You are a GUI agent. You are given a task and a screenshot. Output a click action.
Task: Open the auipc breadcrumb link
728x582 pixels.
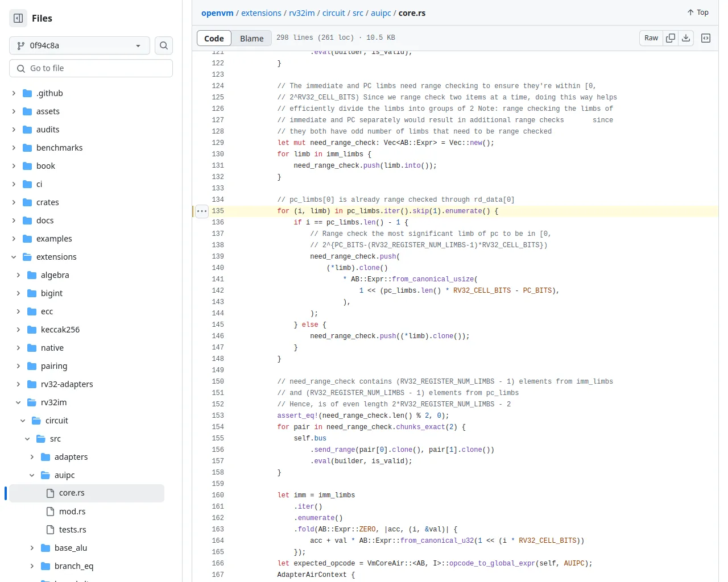(x=381, y=13)
